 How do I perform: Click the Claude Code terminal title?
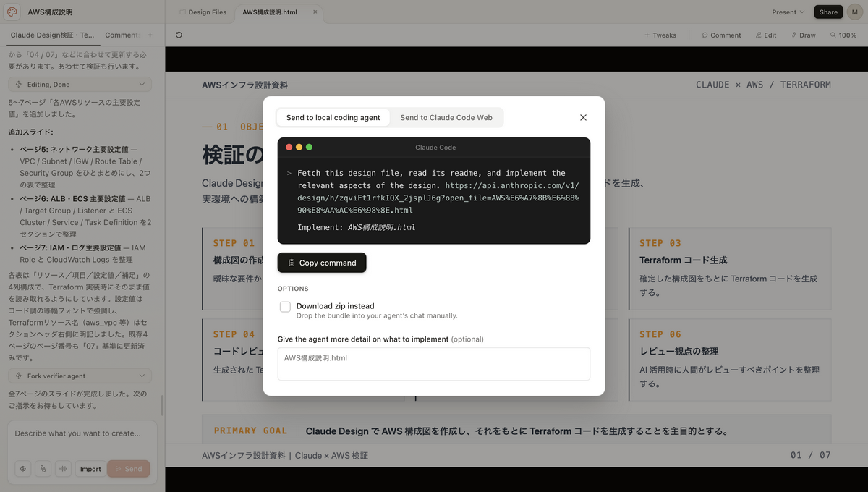[x=435, y=148]
